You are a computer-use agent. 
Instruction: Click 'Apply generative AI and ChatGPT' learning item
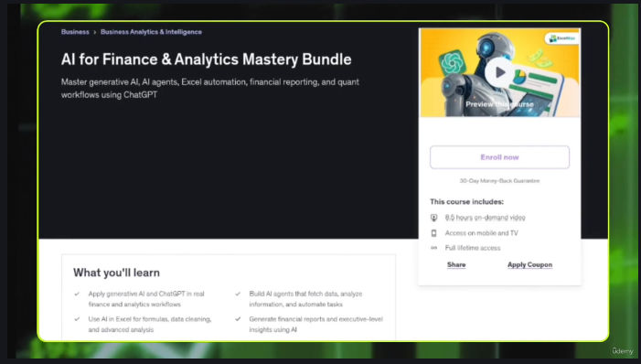pos(146,299)
